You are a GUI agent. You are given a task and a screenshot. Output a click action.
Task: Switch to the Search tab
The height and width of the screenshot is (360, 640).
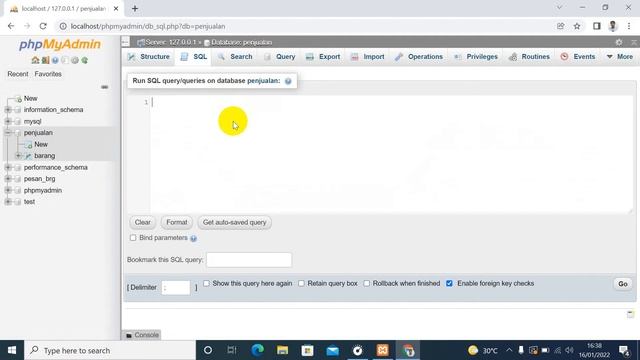235,57
